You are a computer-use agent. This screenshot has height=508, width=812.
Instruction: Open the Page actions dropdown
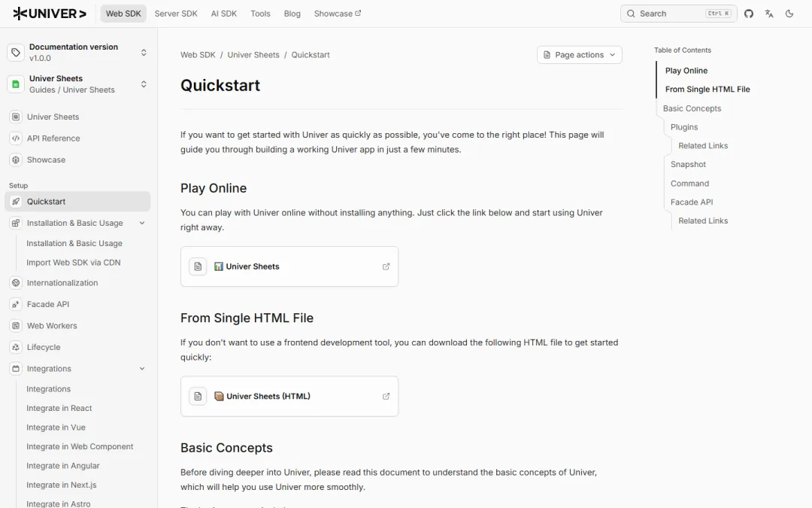tap(580, 55)
